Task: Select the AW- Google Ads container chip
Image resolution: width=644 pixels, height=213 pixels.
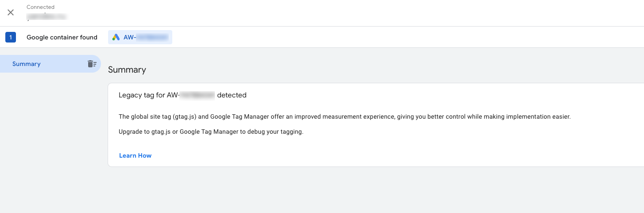Action: tap(140, 37)
